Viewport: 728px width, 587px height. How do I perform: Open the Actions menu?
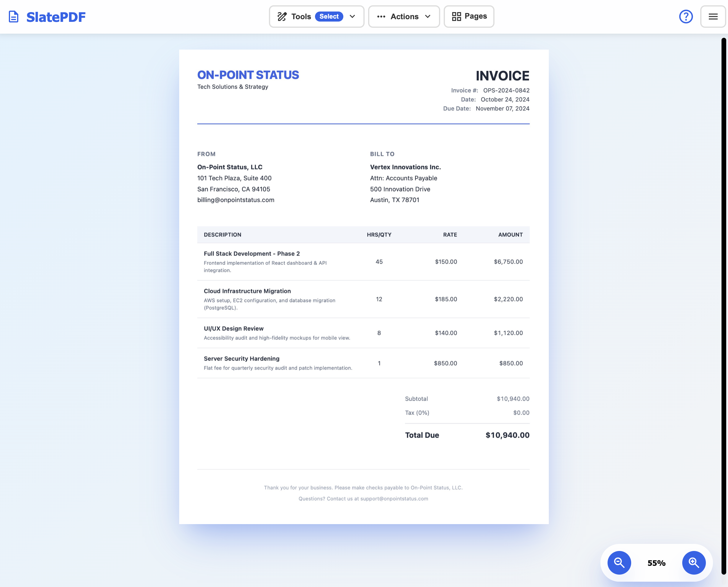(404, 16)
